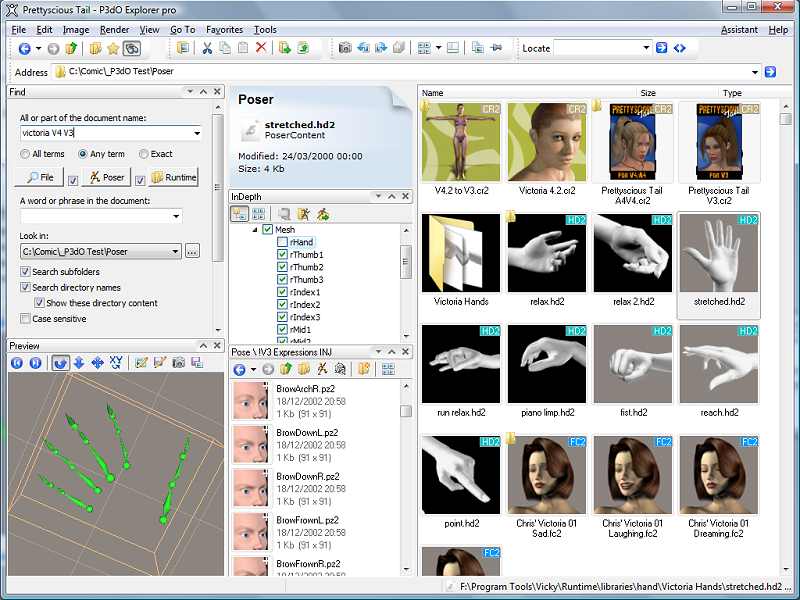
Task: Check the rHand mesh checkbox
Action: point(282,242)
